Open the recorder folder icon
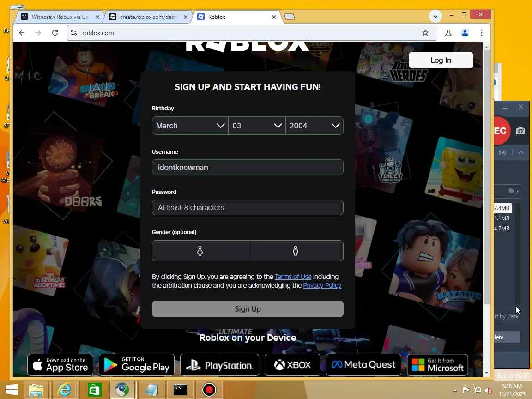The image size is (532, 399). pos(511,191)
